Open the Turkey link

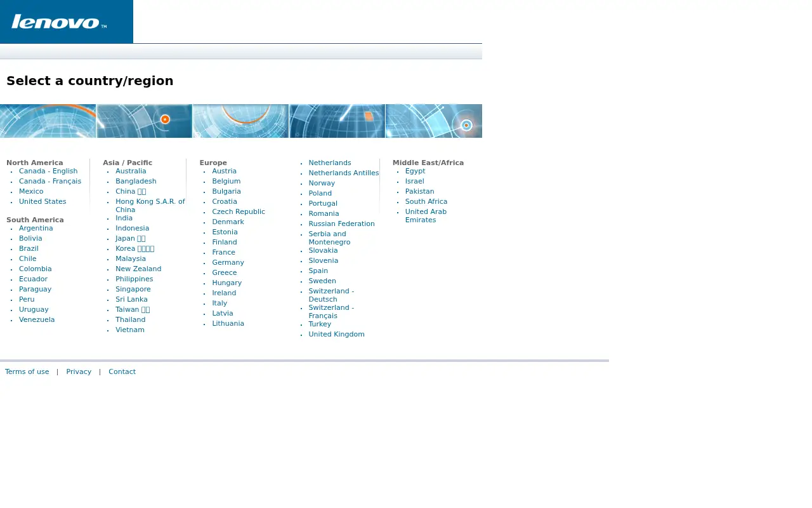[320, 324]
